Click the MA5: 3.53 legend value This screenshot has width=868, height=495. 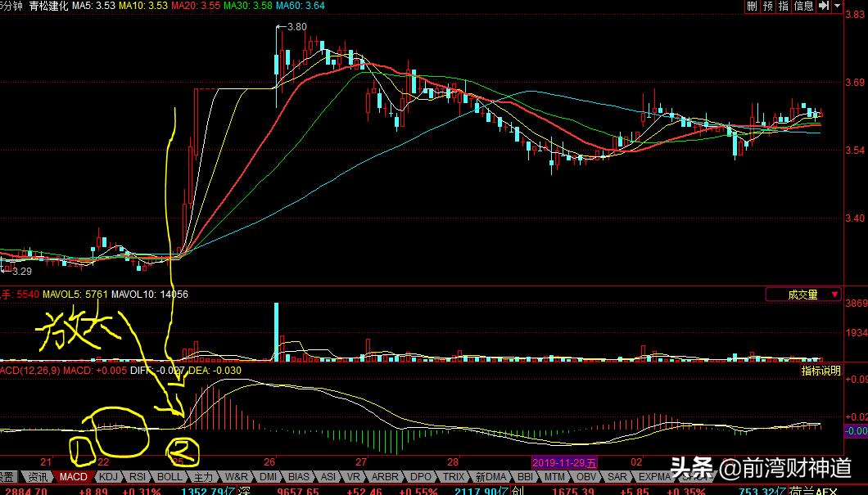click(x=93, y=6)
